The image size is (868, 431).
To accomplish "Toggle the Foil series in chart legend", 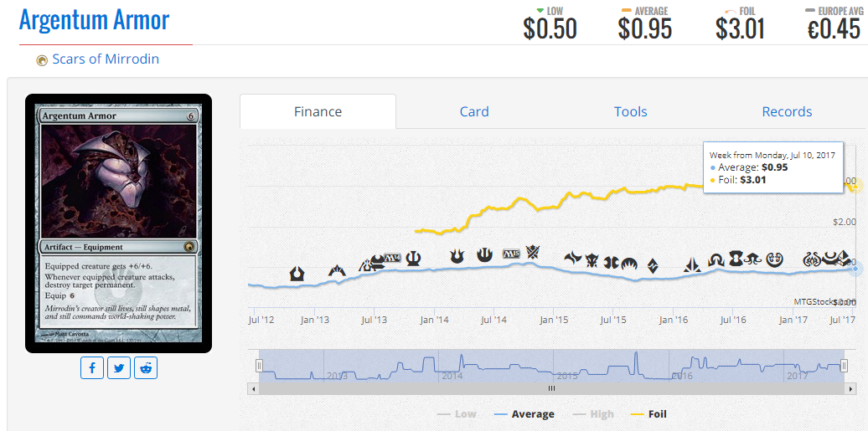I will pyautogui.click(x=648, y=414).
